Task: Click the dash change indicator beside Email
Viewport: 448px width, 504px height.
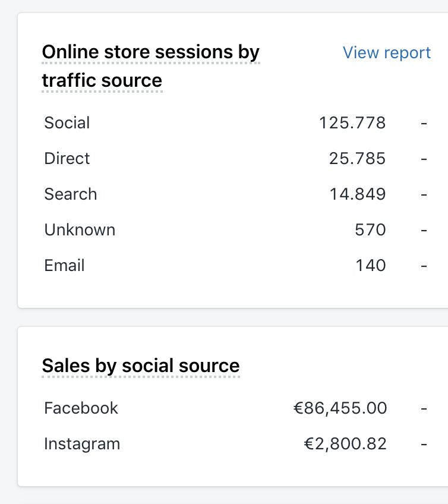Action: pos(424,266)
